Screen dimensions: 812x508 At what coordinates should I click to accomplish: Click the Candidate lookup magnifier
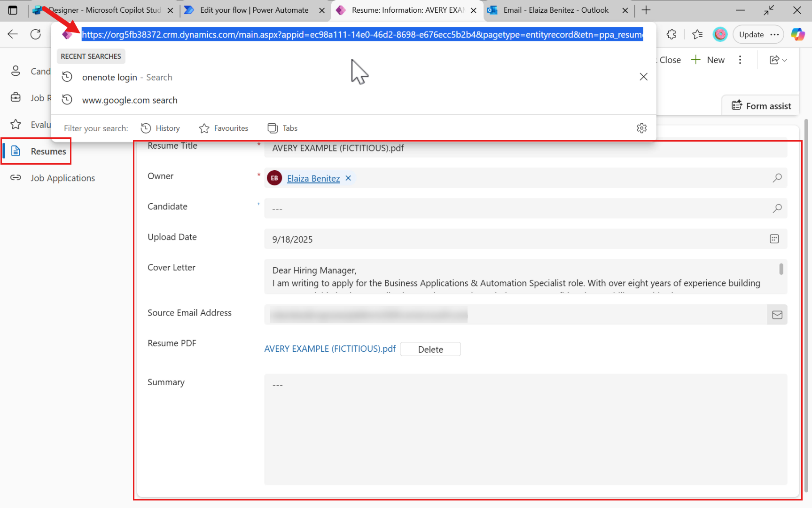pos(778,208)
